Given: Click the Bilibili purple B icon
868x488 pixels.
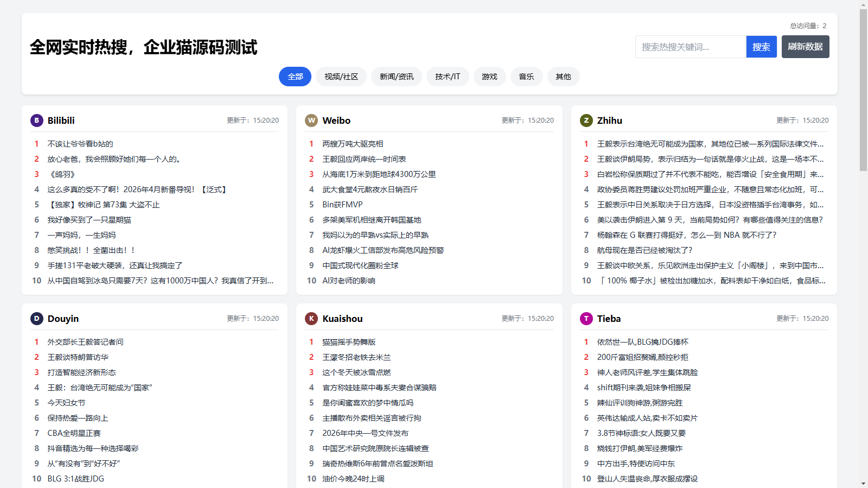Looking at the screenshot, I should coord(36,121).
